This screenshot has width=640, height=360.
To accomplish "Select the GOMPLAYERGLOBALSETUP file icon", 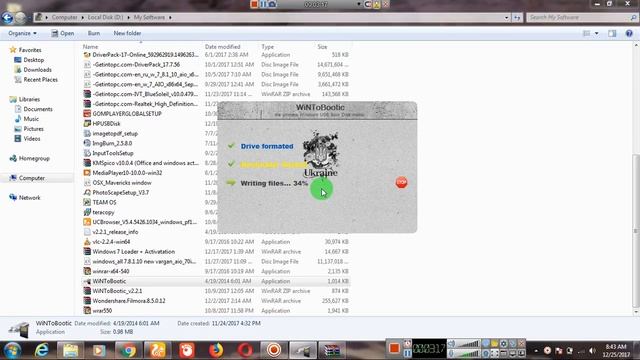I will pyautogui.click(x=87, y=113).
